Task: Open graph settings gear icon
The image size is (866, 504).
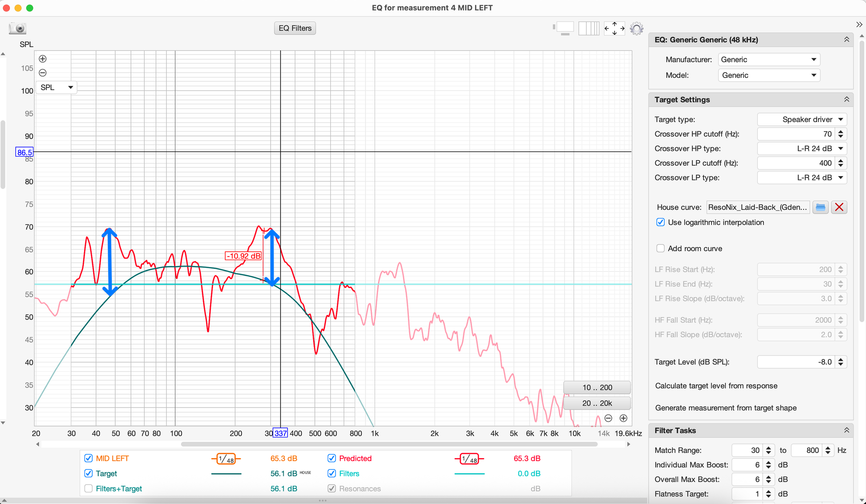Action: point(636,29)
